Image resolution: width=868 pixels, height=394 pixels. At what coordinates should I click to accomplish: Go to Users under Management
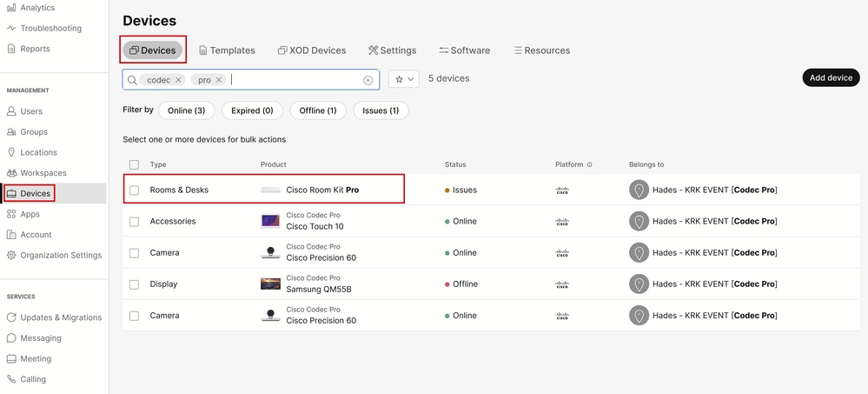(x=24, y=111)
